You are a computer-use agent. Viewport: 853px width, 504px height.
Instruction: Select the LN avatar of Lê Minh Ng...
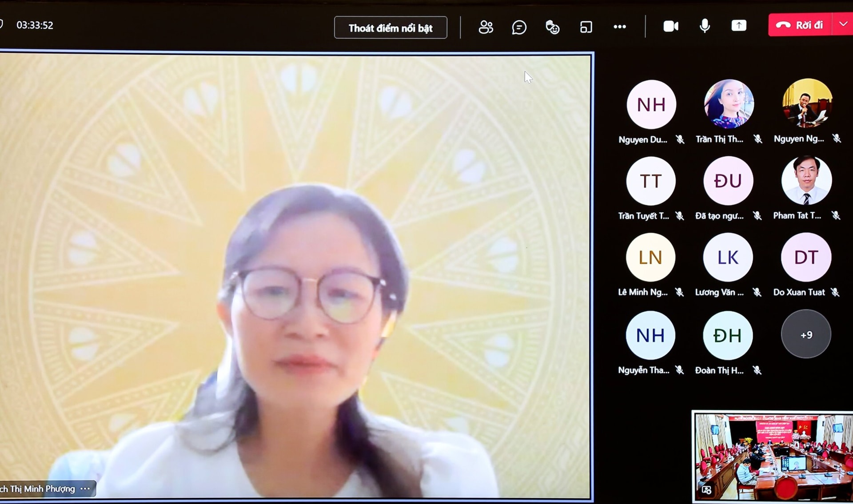tap(650, 258)
